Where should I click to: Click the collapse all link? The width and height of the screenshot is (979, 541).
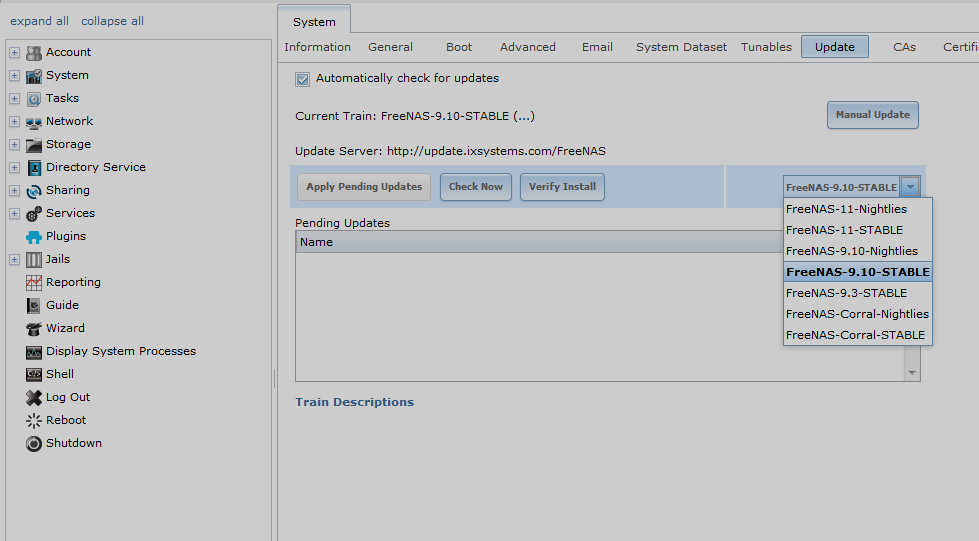112,21
